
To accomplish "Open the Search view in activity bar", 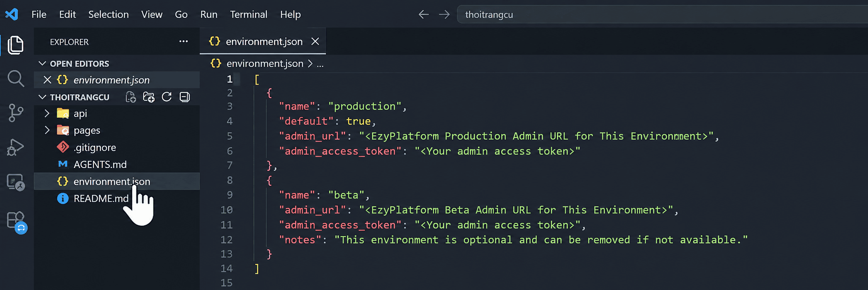I will click(x=16, y=78).
